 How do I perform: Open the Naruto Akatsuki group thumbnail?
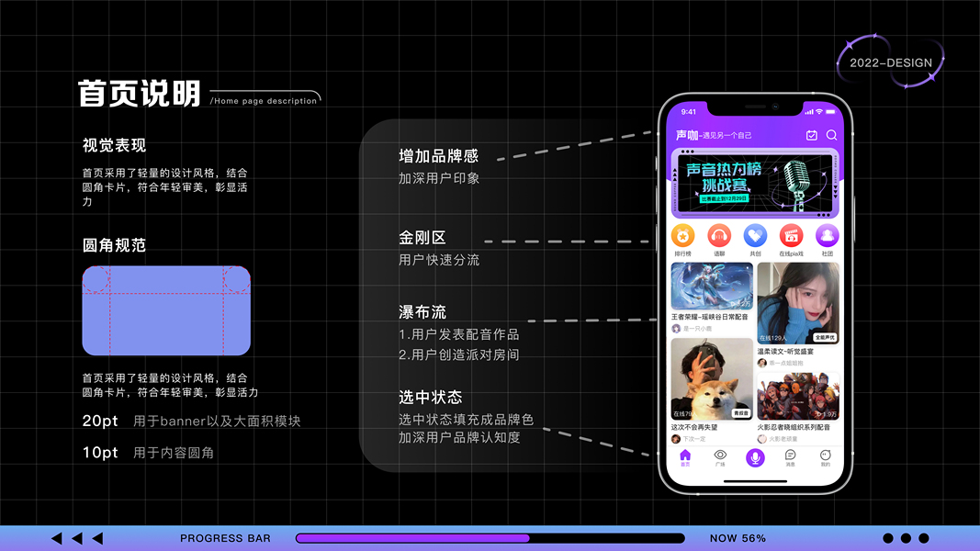click(798, 397)
